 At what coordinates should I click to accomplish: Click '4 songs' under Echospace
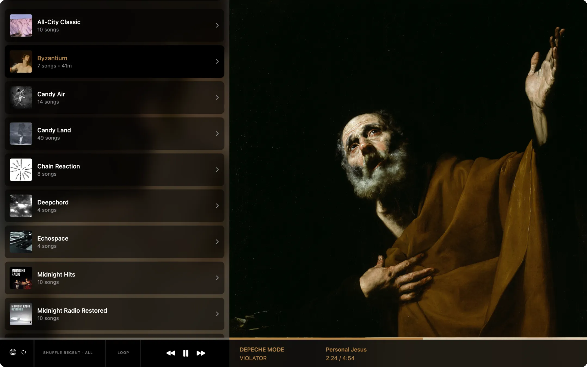pos(47,246)
